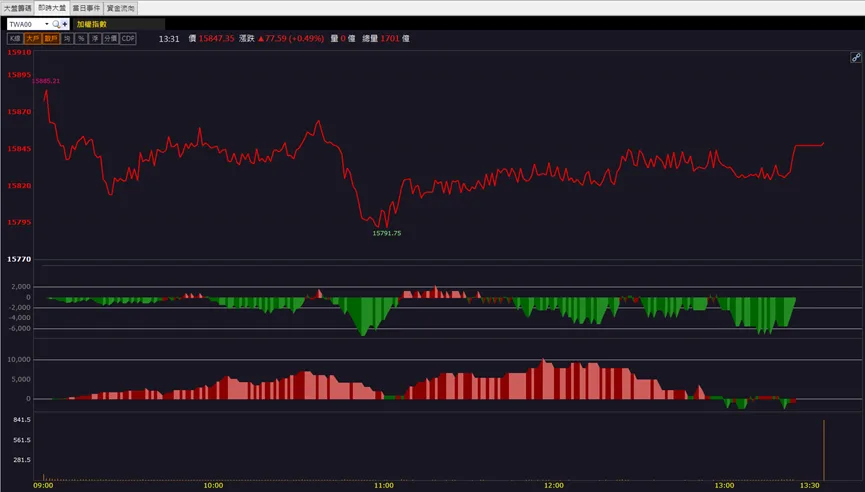865x492 pixels.
Task: Open the 大盤籌碼 tab
Action: click(x=18, y=8)
